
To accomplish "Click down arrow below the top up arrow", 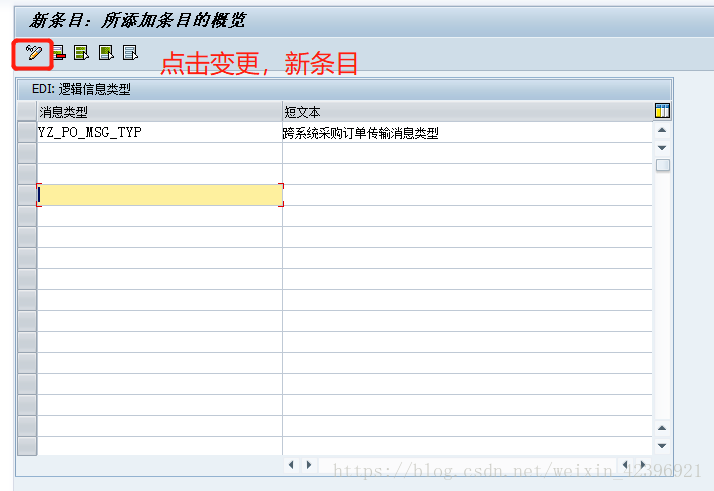I will 662,148.
